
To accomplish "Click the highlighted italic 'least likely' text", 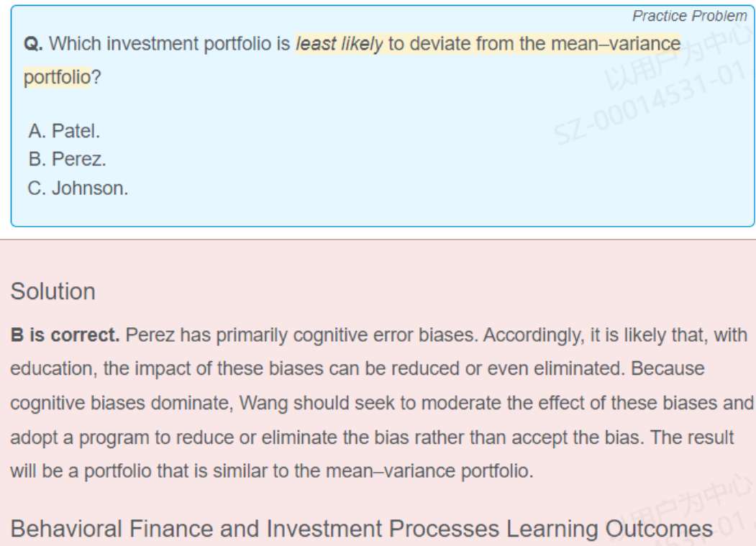I will (x=340, y=44).
